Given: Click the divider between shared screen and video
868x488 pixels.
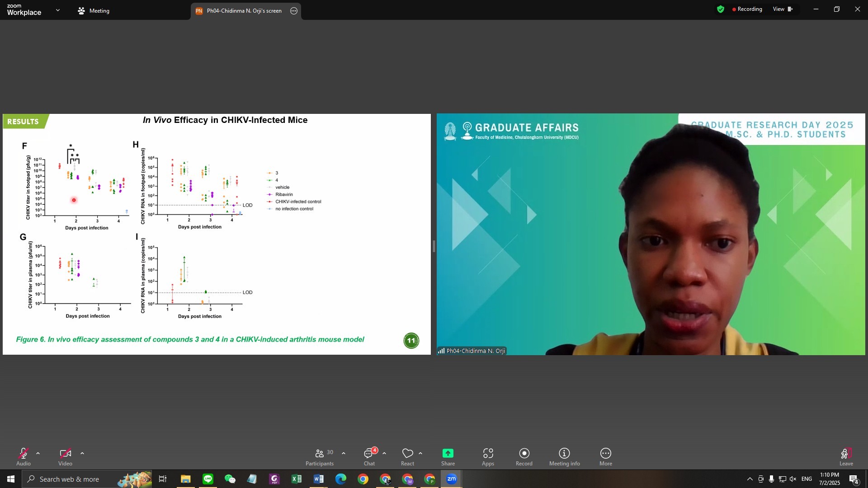Looking at the screenshot, I should pyautogui.click(x=434, y=246).
